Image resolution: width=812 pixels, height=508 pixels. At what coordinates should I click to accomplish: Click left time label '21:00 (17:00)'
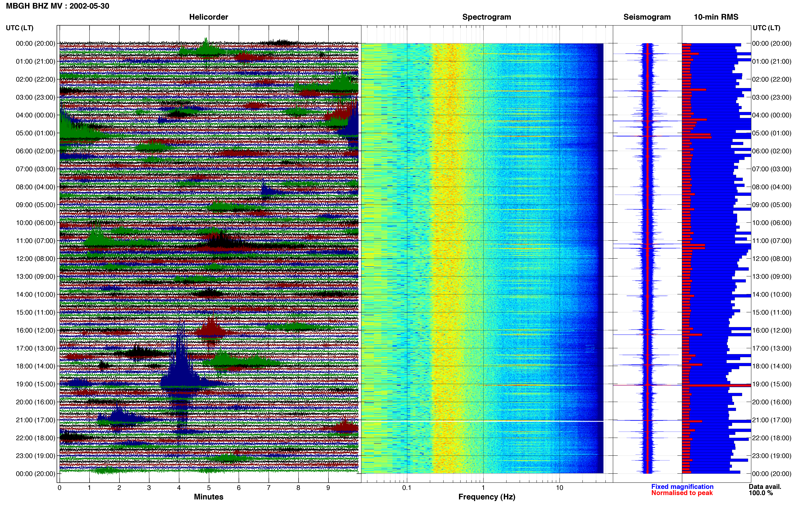[36, 420]
